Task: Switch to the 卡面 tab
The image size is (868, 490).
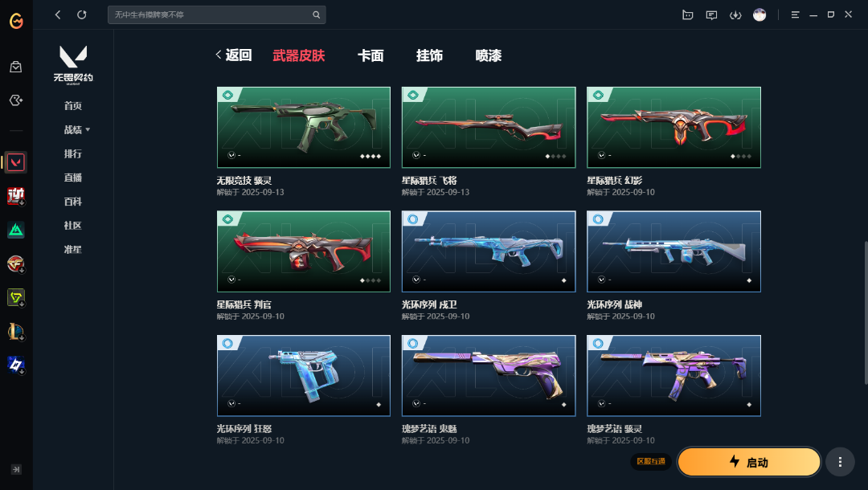Action: (371, 55)
